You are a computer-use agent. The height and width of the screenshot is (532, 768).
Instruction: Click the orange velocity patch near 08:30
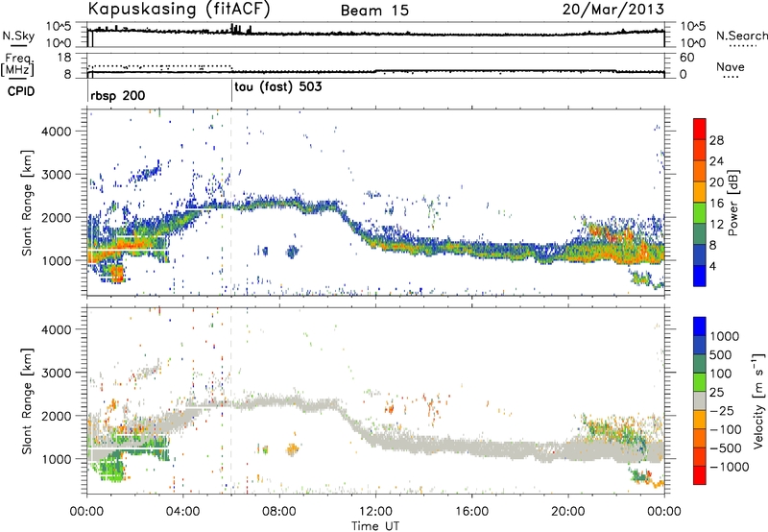click(292, 448)
